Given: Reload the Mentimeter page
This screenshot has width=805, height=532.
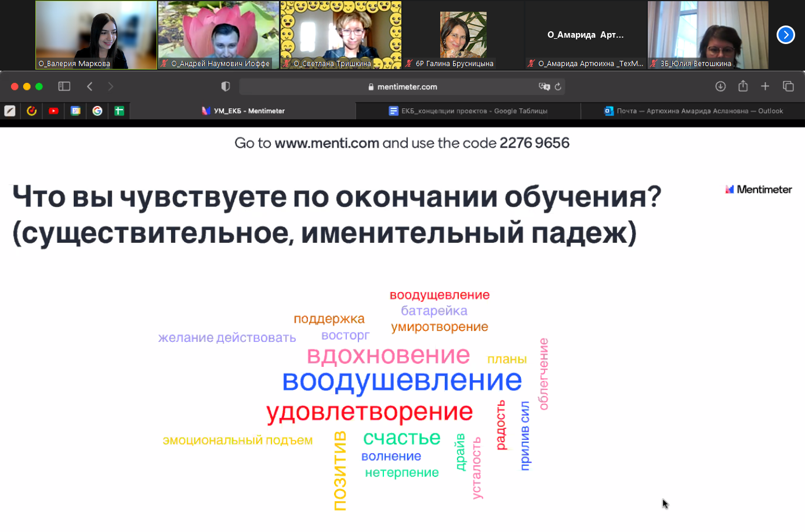Looking at the screenshot, I should click(557, 86).
